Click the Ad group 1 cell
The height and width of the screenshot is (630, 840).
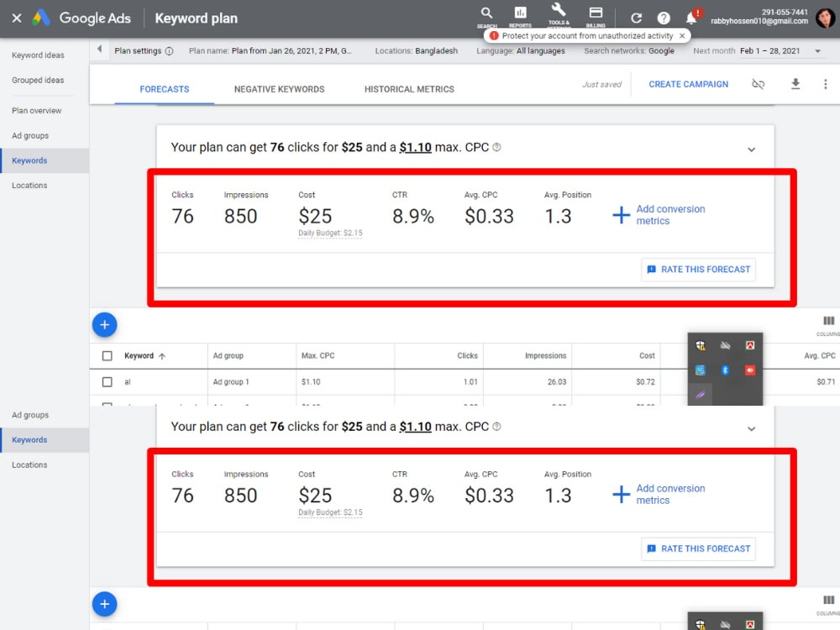[231, 382]
